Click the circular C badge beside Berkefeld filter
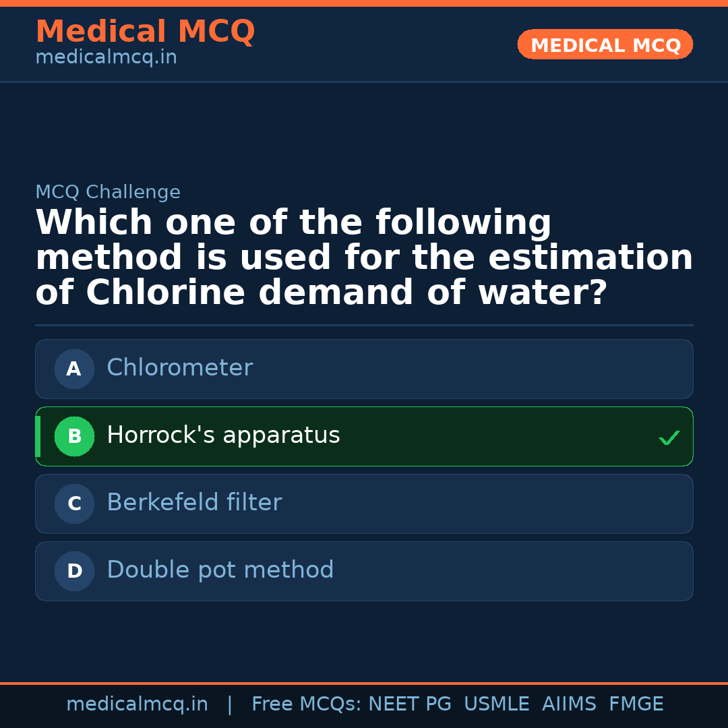The width and height of the screenshot is (728, 728). tap(74, 504)
